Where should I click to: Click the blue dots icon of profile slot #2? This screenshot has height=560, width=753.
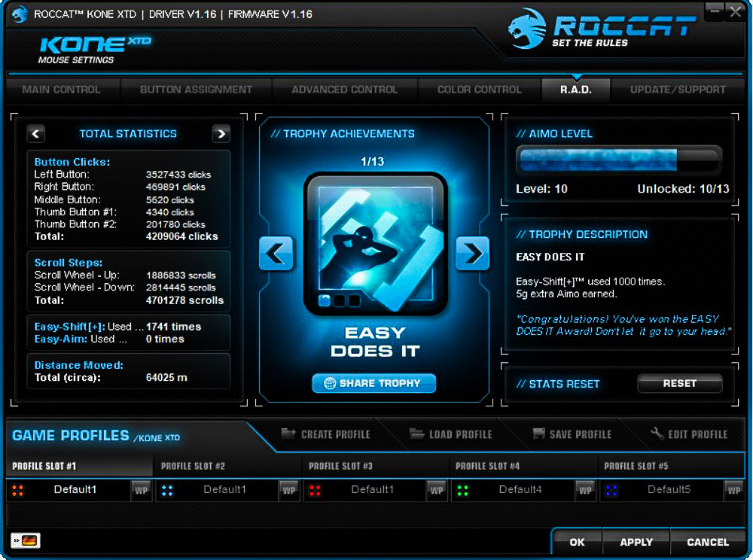tap(167, 491)
